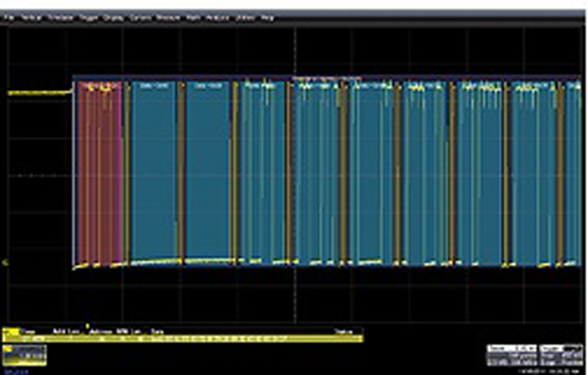Open the Vertical menu
The height and width of the screenshot is (375, 588).
coord(30,18)
